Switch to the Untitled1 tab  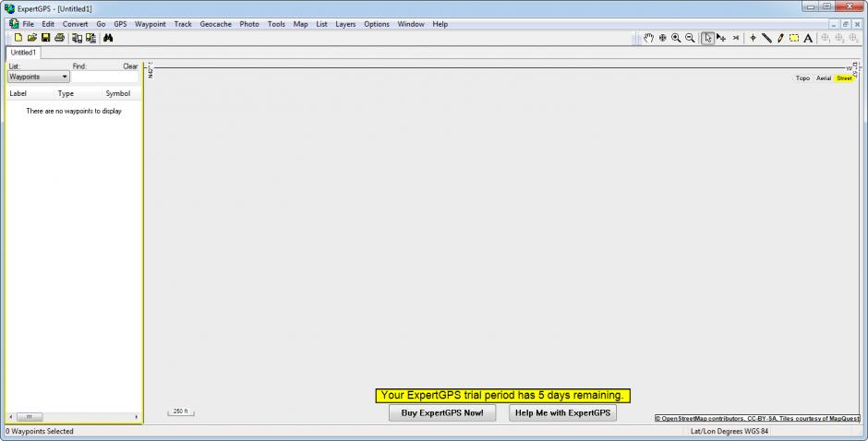click(x=23, y=53)
